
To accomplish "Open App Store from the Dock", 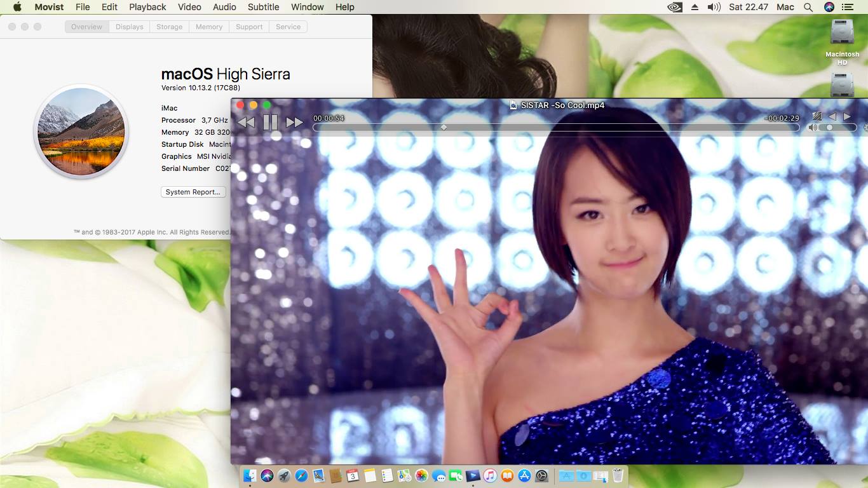I will (x=524, y=475).
